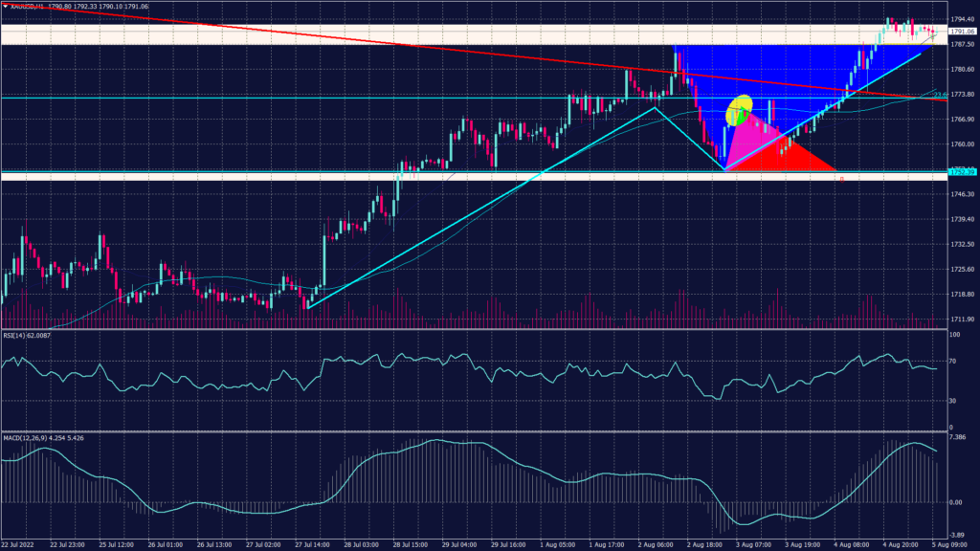Screen dimensions: 980x551
Task: Click the yellow-green ellipse drawing
Action: 739,110
